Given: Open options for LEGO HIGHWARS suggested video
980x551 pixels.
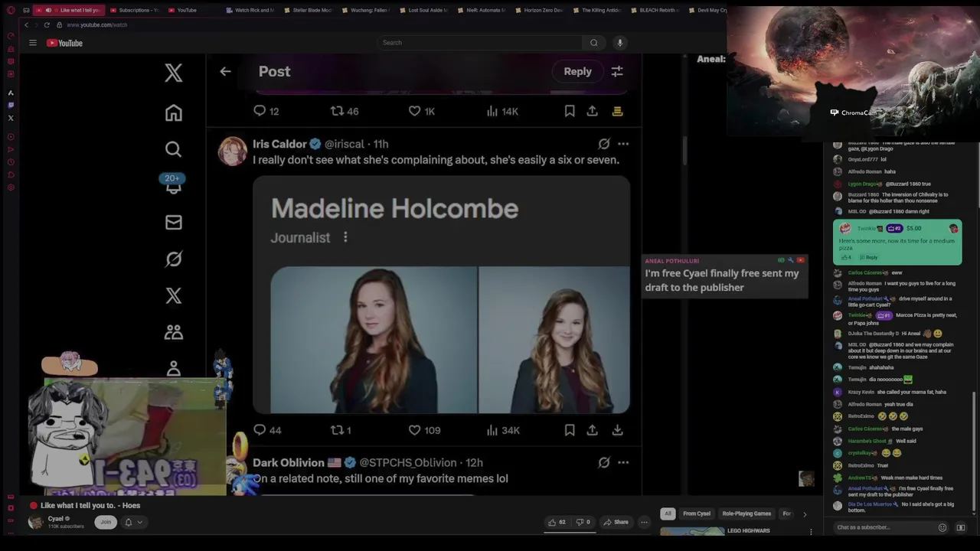Looking at the screenshot, I should (811, 531).
